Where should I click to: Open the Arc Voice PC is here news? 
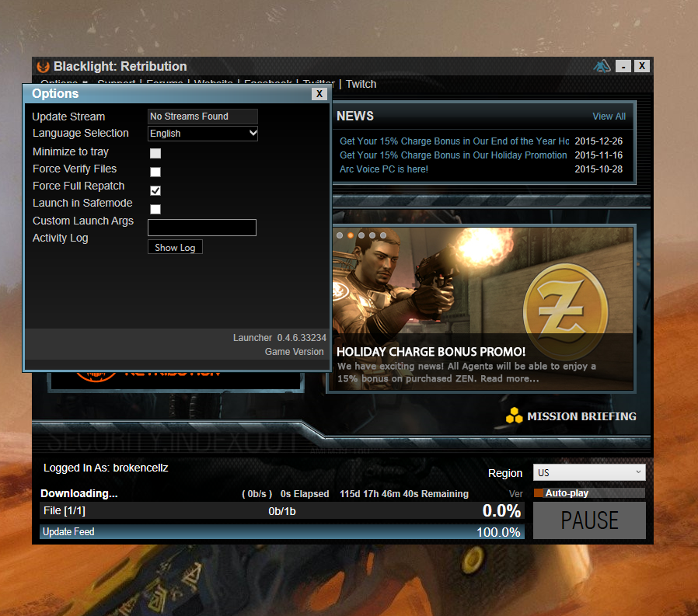point(384,169)
